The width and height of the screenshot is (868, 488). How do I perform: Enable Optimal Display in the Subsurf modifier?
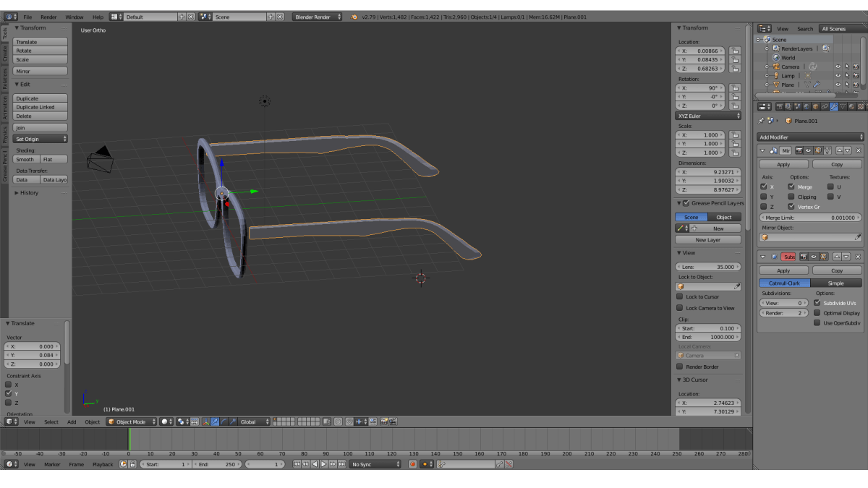point(817,313)
